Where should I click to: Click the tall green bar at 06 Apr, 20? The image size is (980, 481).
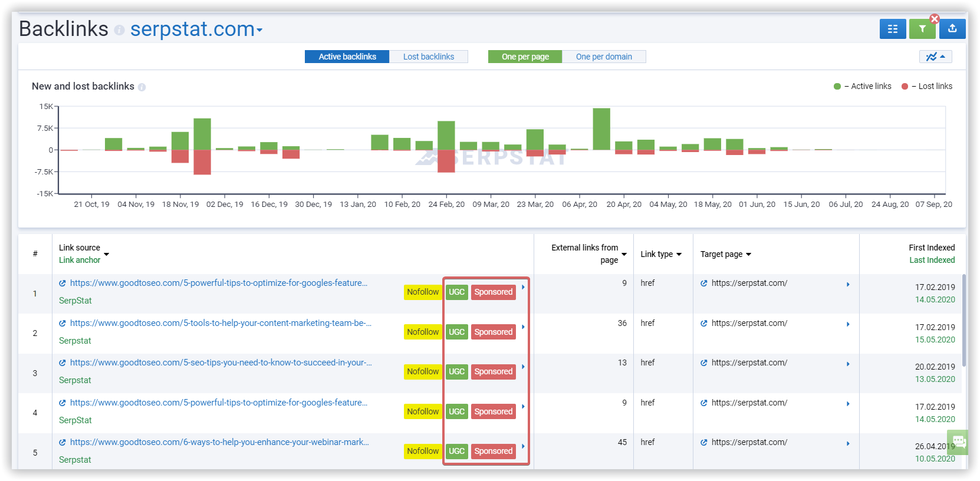pyautogui.click(x=601, y=129)
